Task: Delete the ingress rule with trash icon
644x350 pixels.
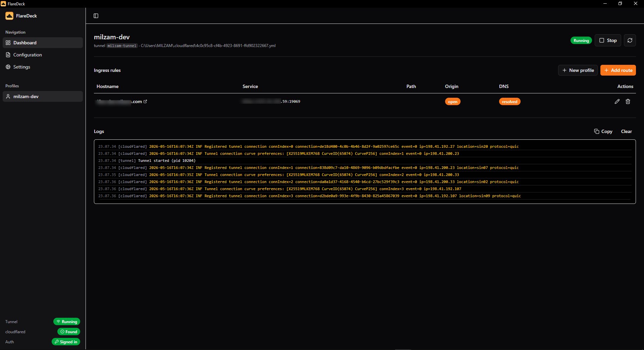Action: click(x=628, y=101)
